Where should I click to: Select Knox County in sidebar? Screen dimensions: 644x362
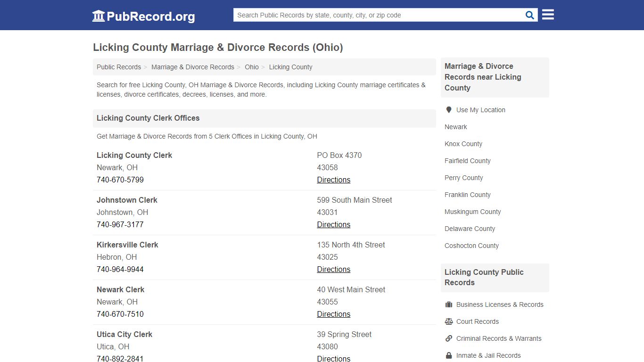[x=463, y=144]
